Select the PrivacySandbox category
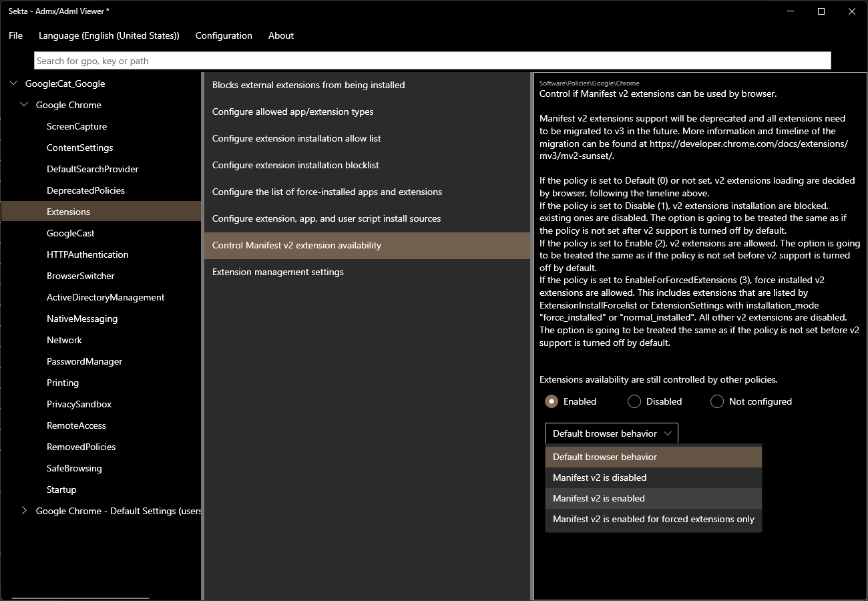The height and width of the screenshot is (601, 868). [x=101, y=404]
